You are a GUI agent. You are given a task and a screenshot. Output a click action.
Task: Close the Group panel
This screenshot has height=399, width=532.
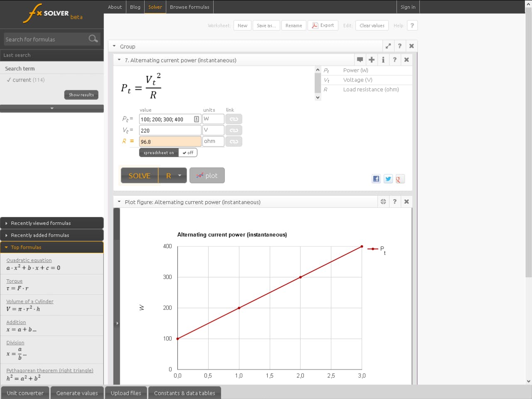pos(411,46)
